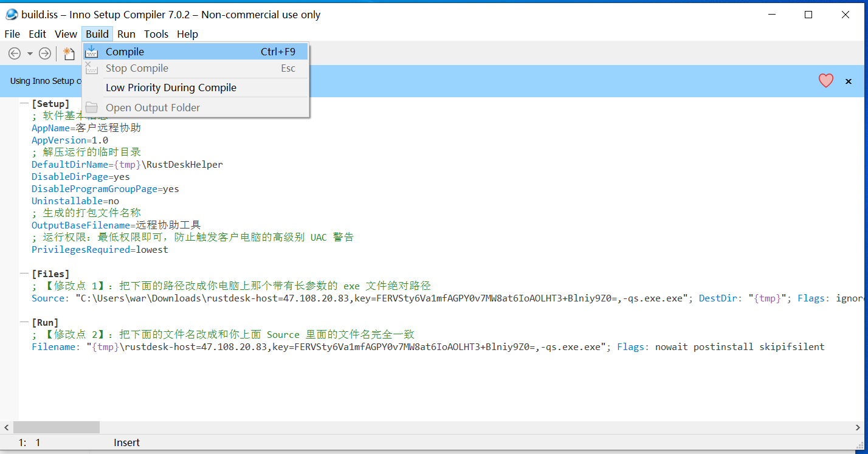The height and width of the screenshot is (454, 868).
Task: Open the Back history dropdown arrow
Action: coord(30,54)
